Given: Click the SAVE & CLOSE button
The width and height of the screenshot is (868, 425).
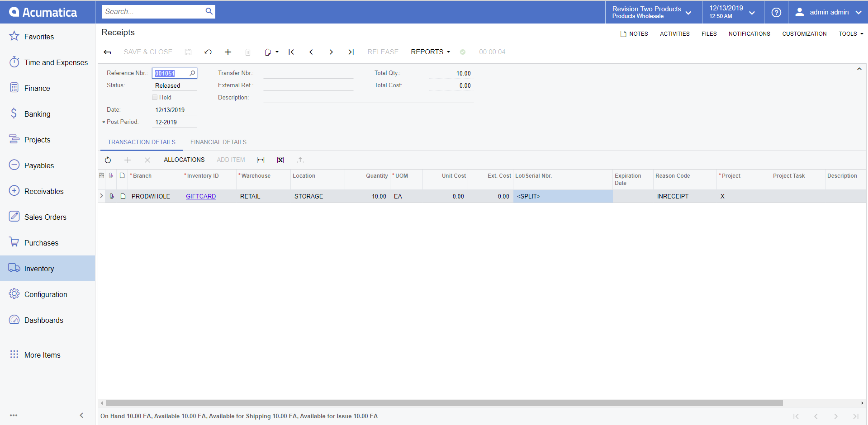Looking at the screenshot, I should click(x=148, y=52).
